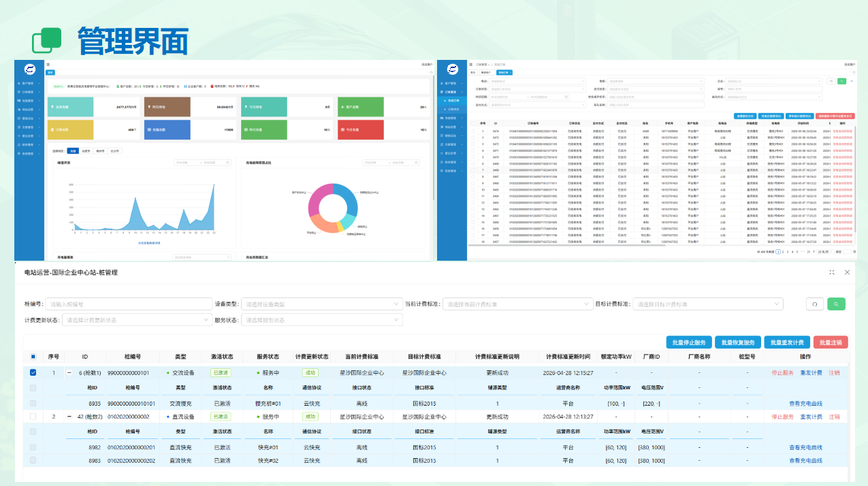Viewport: 868px width, 486px height.
Task: Tick the checkbox of gun ID 8935
Action: [x=33, y=404]
